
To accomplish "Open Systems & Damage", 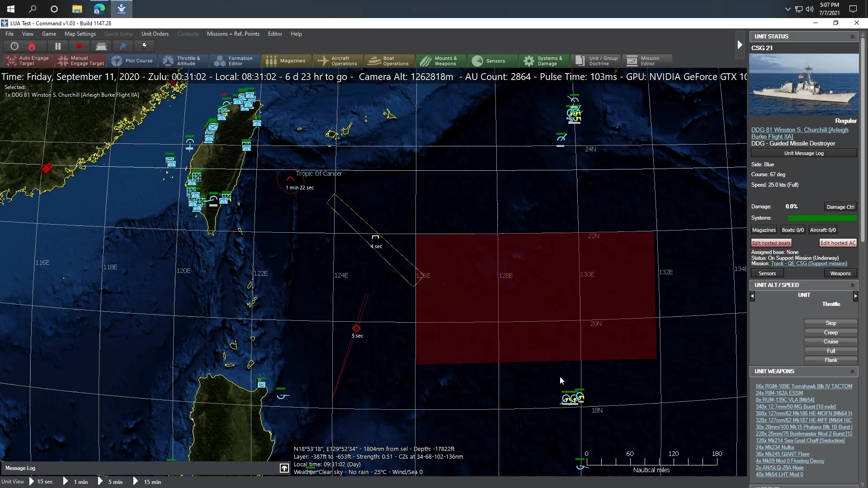I will coord(544,61).
